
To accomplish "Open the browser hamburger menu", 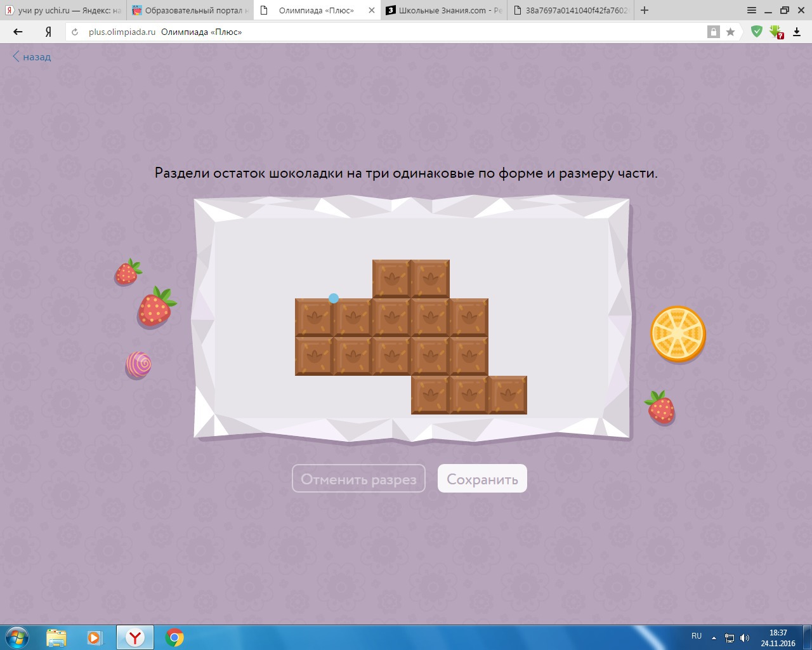I will [751, 10].
